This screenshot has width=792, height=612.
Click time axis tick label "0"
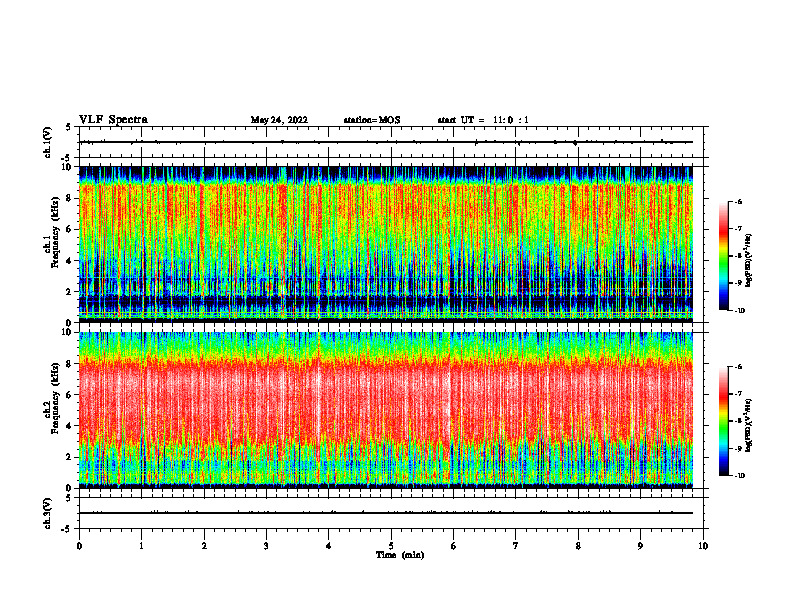(79, 546)
